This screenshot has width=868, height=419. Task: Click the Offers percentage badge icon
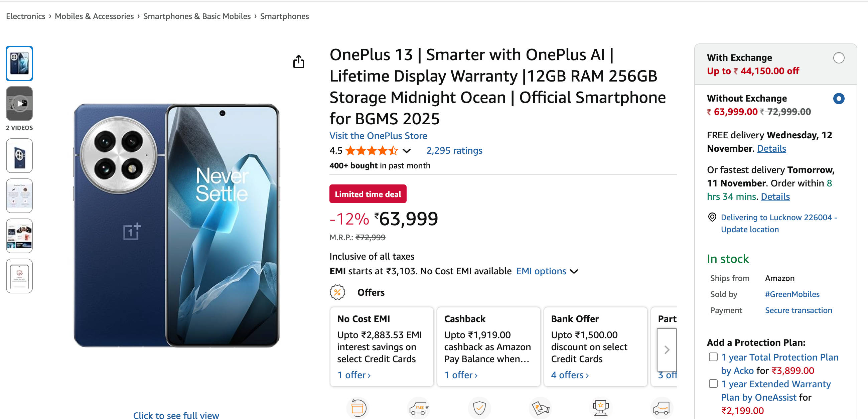pyautogui.click(x=337, y=292)
